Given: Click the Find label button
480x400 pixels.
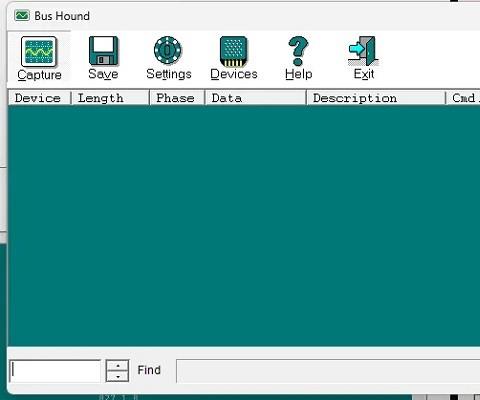Looking at the screenshot, I should point(149,370).
